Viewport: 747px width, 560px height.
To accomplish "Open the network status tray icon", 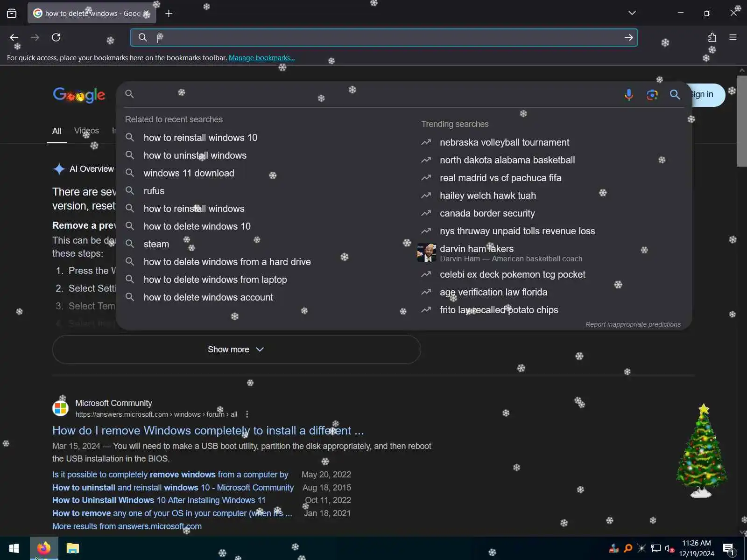I will (x=656, y=548).
